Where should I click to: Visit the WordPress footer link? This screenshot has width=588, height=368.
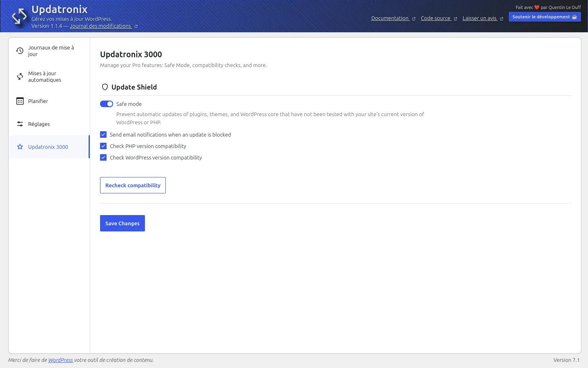click(60, 360)
